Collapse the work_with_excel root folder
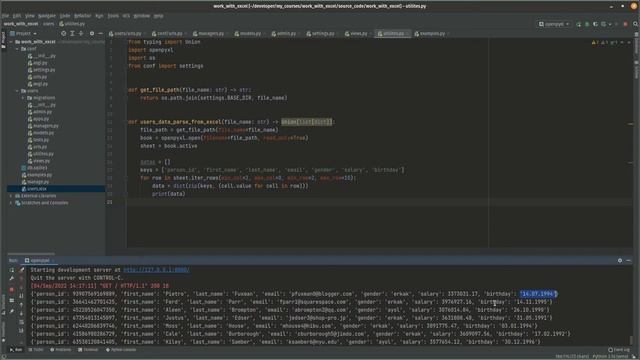 click(11, 42)
